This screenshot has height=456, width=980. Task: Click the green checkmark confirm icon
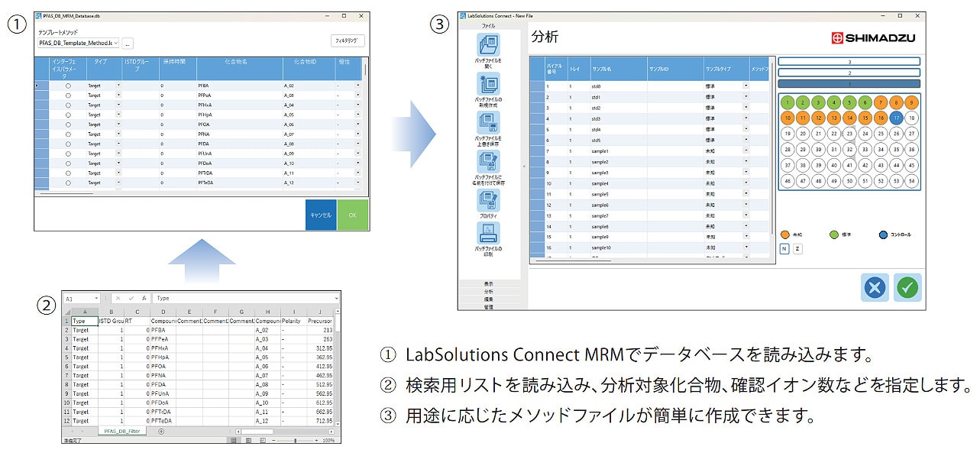(907, 287)
